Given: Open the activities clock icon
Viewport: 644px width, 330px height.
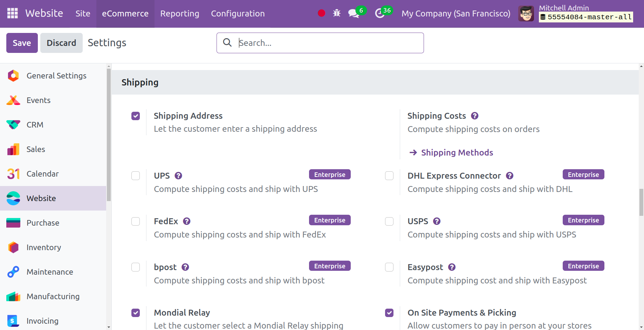Looking at the screenshot, I should [x=380, y=13].
